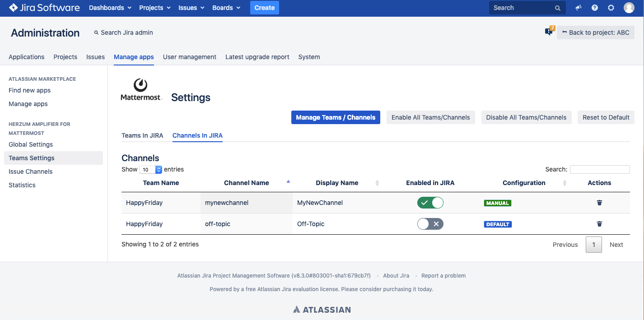Switch to the Teams In JIRA tab
Screen dimensions: 644x320
(142, 135)
